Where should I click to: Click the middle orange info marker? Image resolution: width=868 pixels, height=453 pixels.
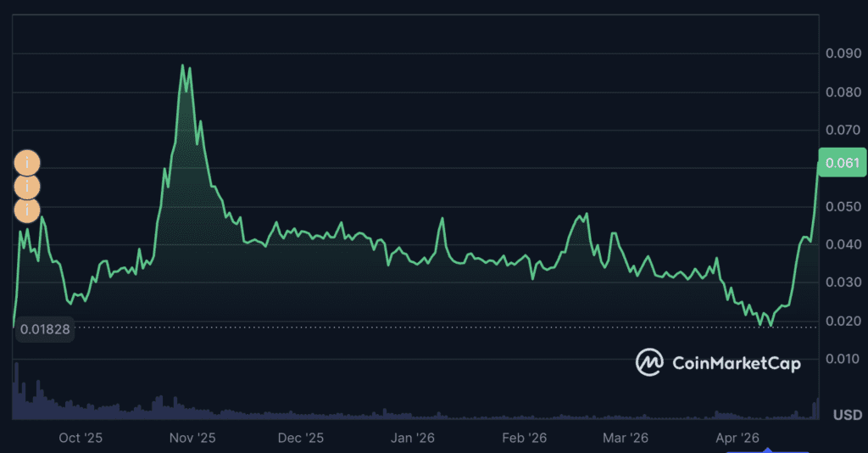(x=27, y=185)
